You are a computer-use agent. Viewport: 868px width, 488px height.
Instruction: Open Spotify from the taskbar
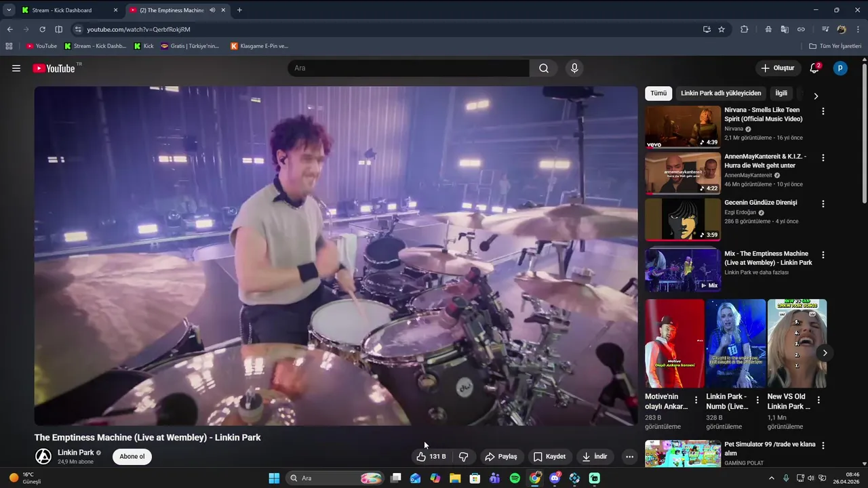(515, 478)
